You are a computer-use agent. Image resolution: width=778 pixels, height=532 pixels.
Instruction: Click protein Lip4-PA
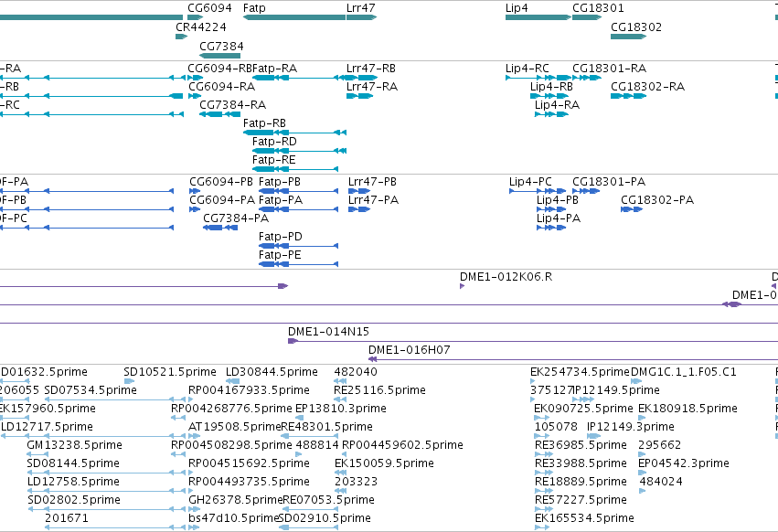point(551,228)
